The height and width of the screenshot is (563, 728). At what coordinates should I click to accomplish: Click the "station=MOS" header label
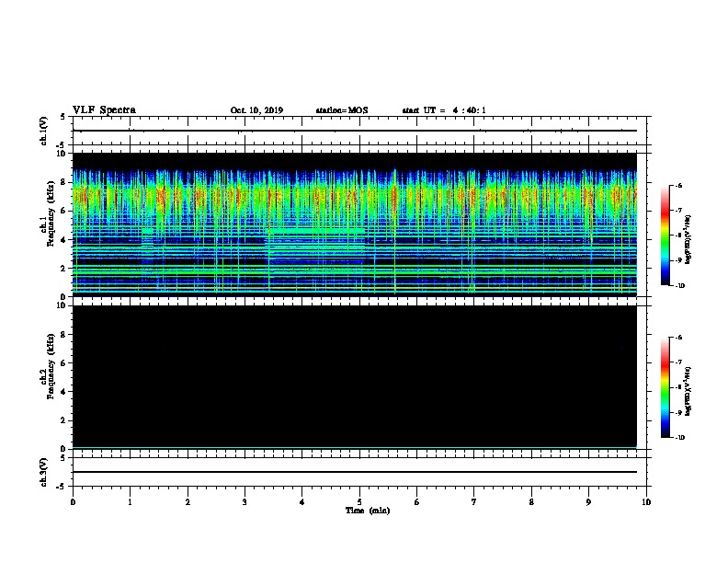click(342, 110)
